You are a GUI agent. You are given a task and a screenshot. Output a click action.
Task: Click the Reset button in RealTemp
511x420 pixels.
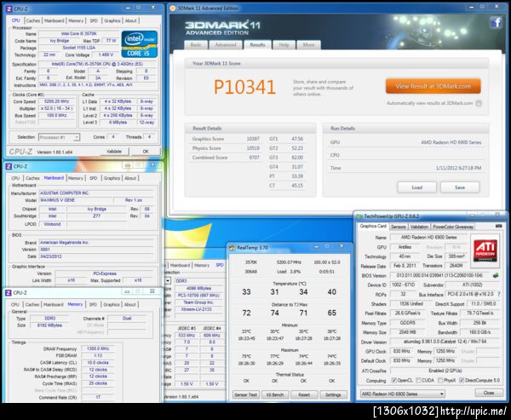point(304,394)
